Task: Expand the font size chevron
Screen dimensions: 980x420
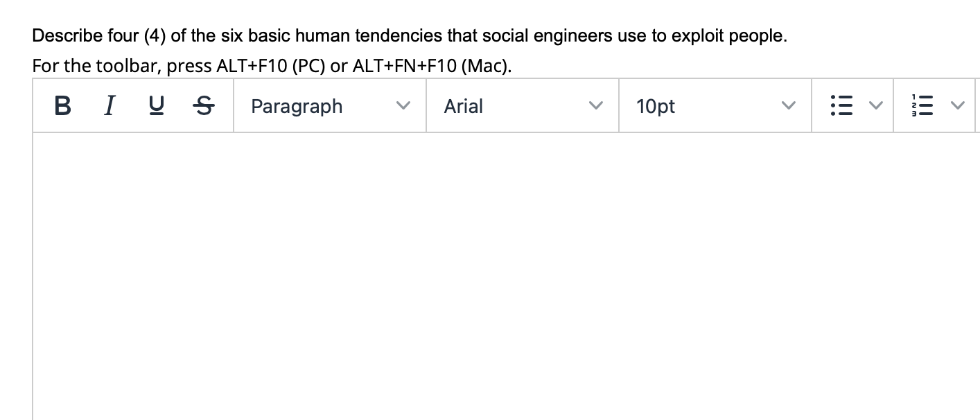Action: point(787,106)
